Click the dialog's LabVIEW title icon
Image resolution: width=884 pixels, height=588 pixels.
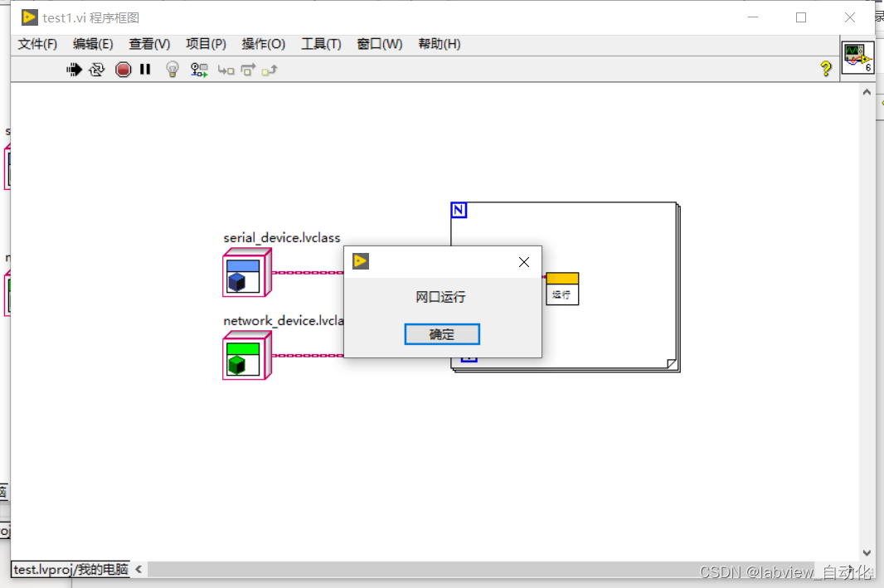click(361, 261)
